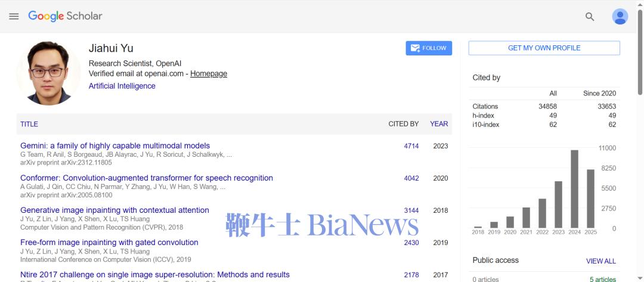Viewport: 644px width, 282px height.
Task: Open the Homepage link
Action: 209,74
